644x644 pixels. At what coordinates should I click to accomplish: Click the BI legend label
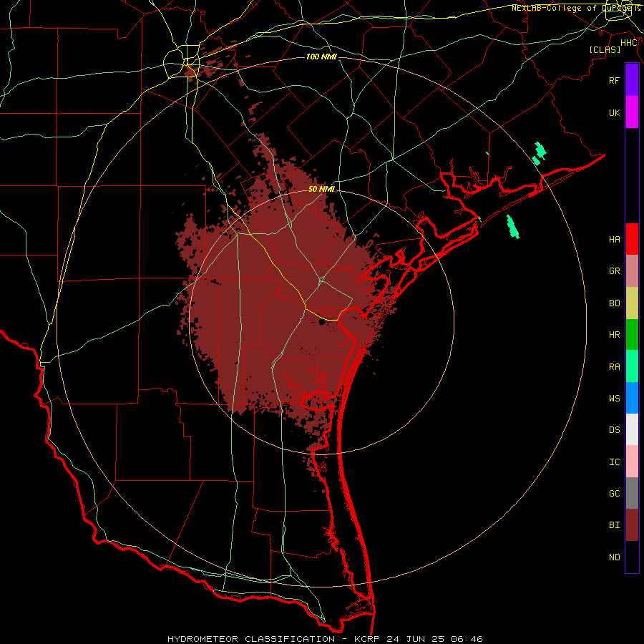click(x=615, y=525)
